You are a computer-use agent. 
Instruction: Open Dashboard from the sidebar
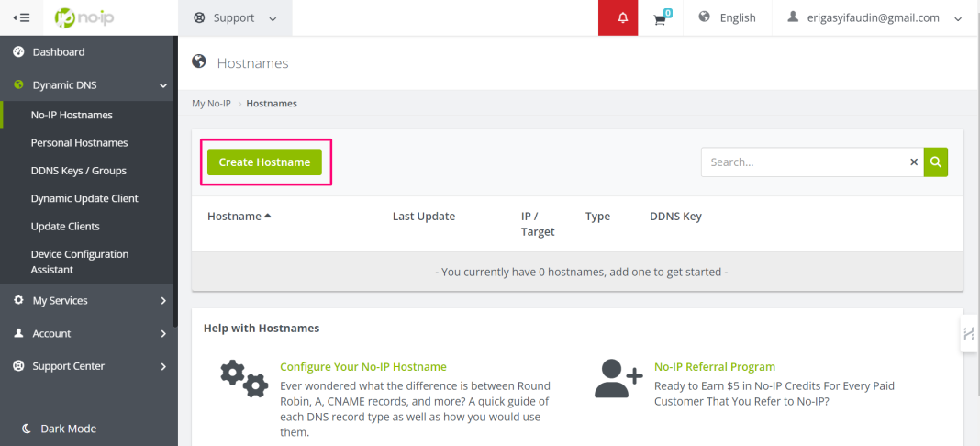tap(58, 52)
